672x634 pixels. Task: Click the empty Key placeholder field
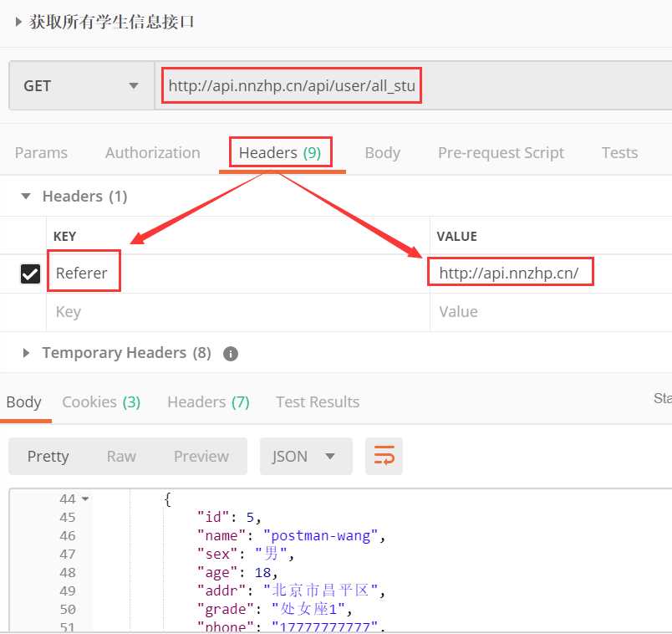pyautogui.click(x=238, y=312)
